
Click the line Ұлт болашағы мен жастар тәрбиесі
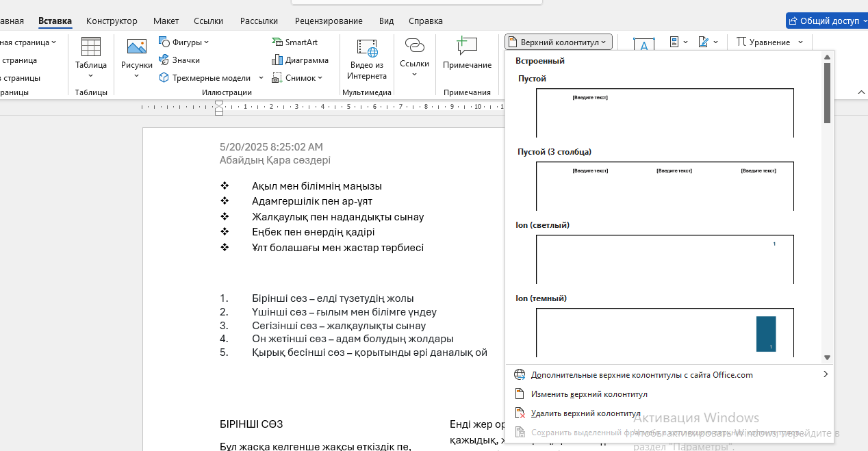click(338, 248)
